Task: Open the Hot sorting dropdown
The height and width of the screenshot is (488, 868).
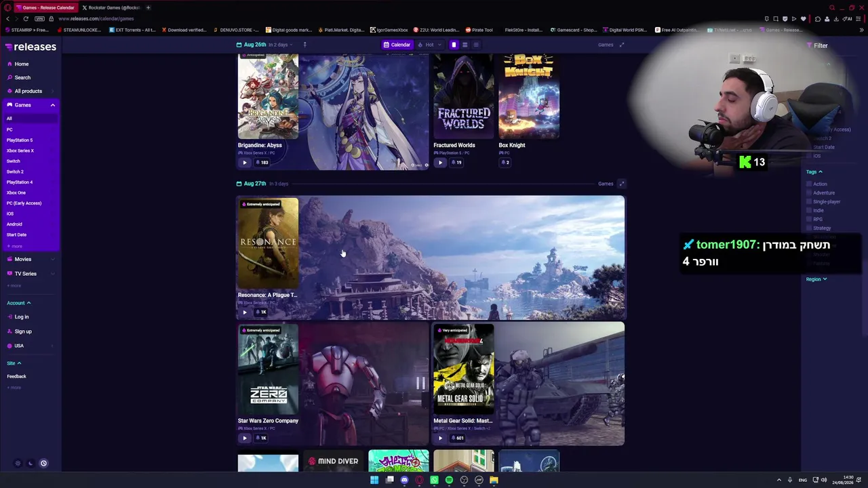Action: point(429,45)
